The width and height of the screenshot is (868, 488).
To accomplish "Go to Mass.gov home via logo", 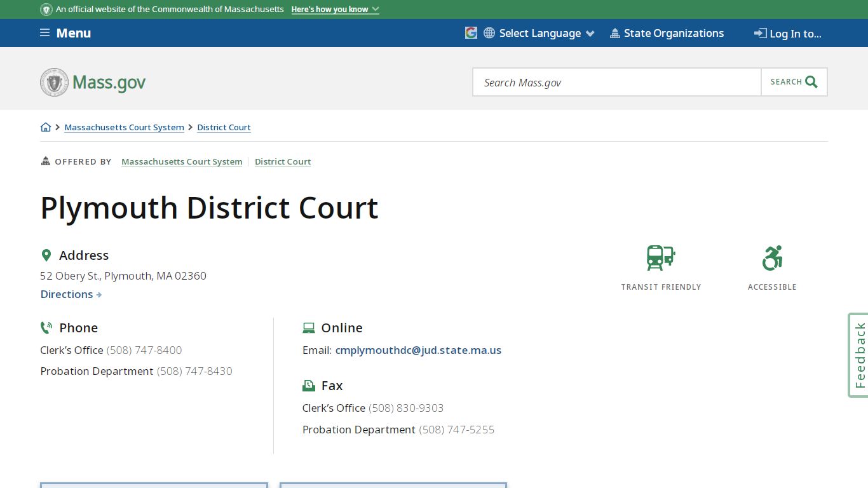I will [x=93, y=82].
